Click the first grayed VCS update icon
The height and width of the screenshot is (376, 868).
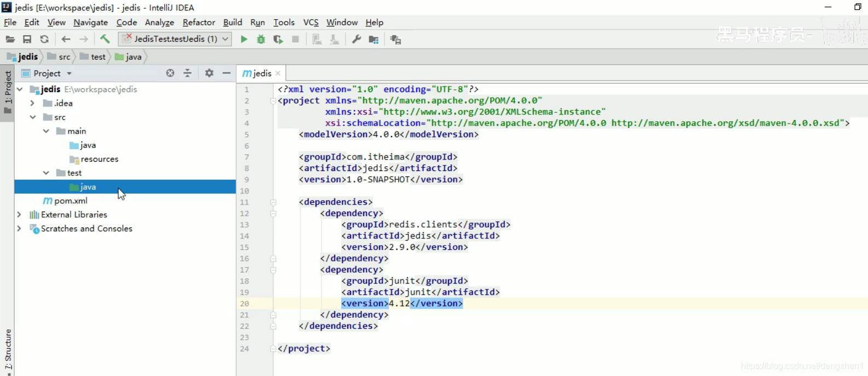(317, 39)
